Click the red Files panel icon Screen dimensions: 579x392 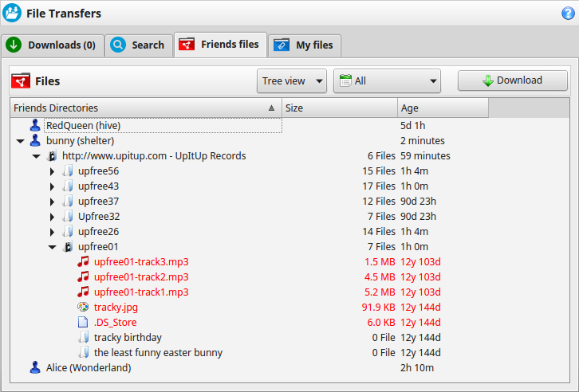pos(21,80)
